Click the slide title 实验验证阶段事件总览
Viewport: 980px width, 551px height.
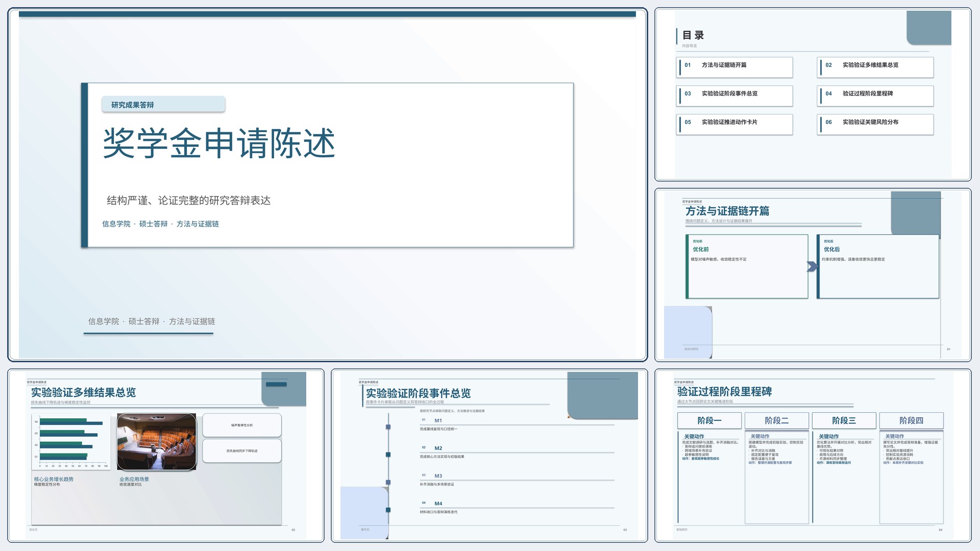coord(418,393)
